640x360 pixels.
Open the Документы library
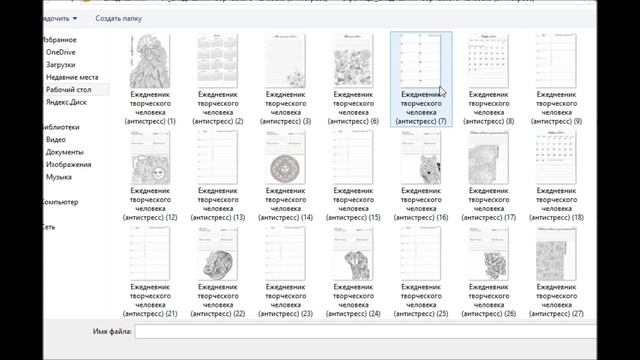click(64, 152)
